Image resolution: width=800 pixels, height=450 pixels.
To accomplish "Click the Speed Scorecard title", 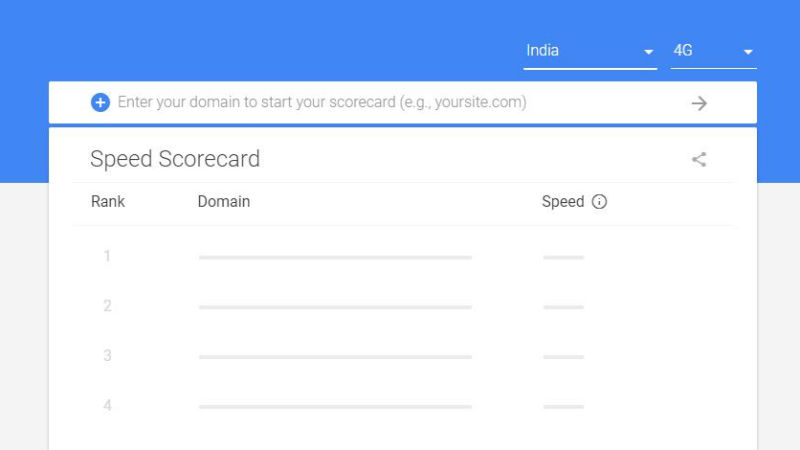I will point(175,159).
